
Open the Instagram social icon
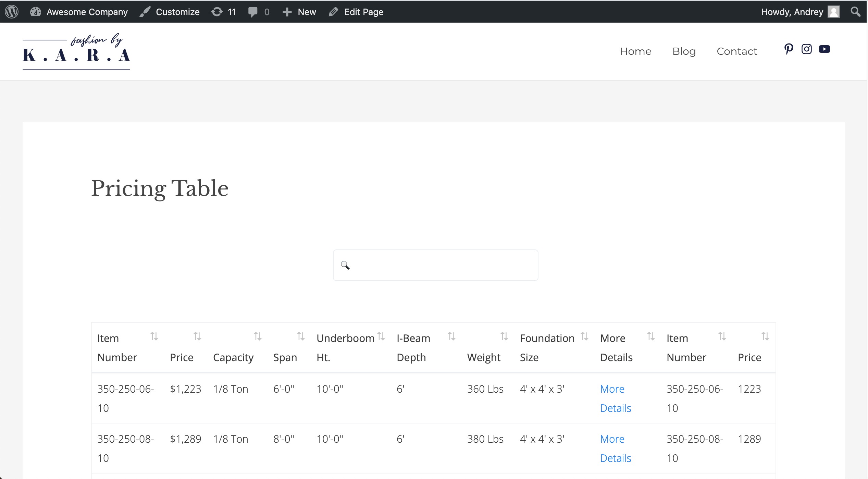[806, 49]
